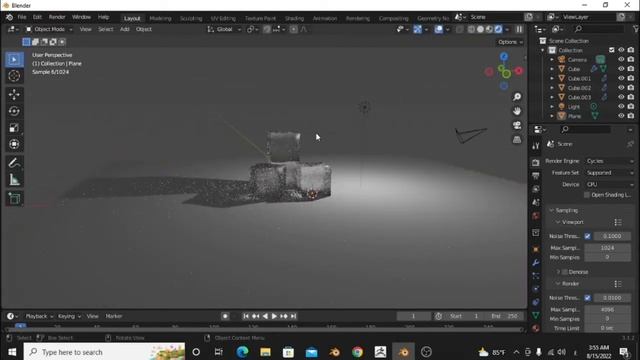
Task: Click the pan view hand icon
Action: click(517, 111)
